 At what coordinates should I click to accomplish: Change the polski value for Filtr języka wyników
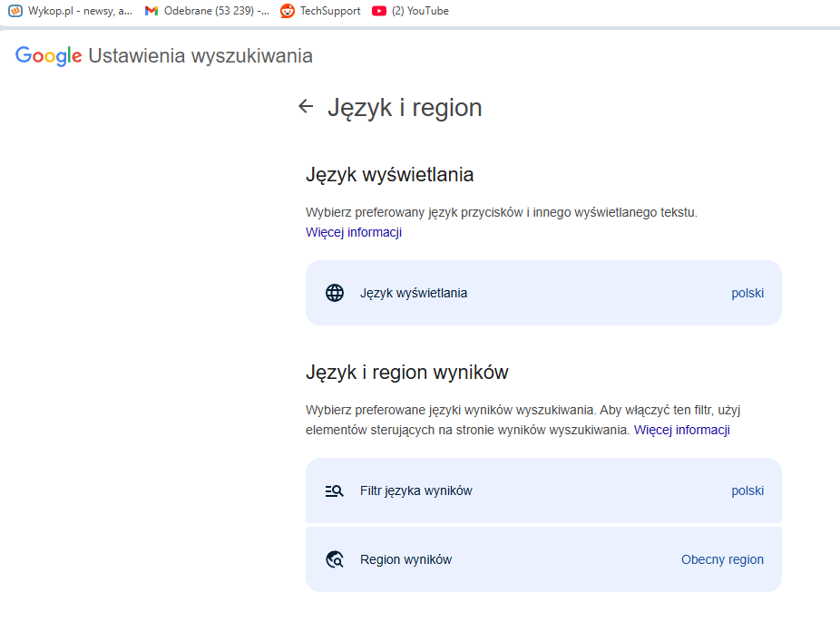[x=747, y=490]
